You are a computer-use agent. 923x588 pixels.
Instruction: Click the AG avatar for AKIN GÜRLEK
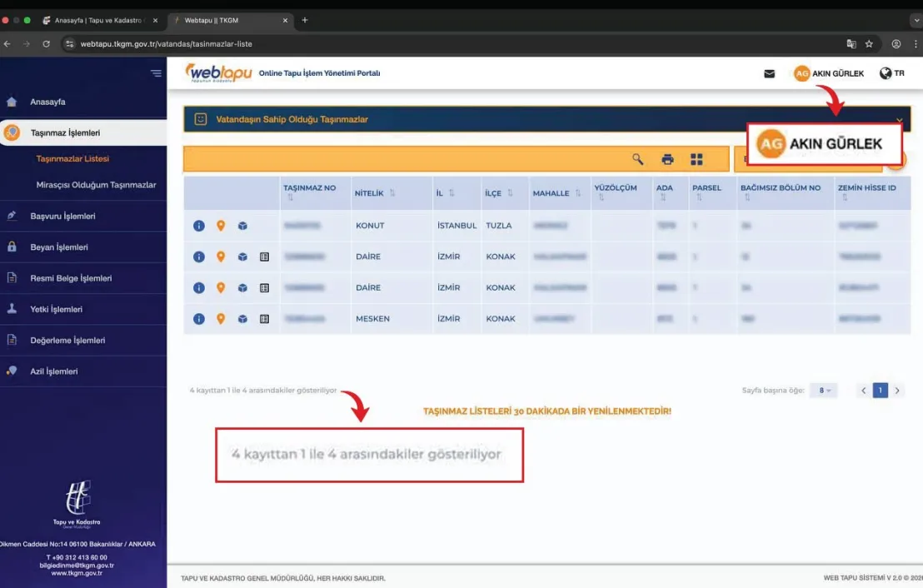[801, 73]
